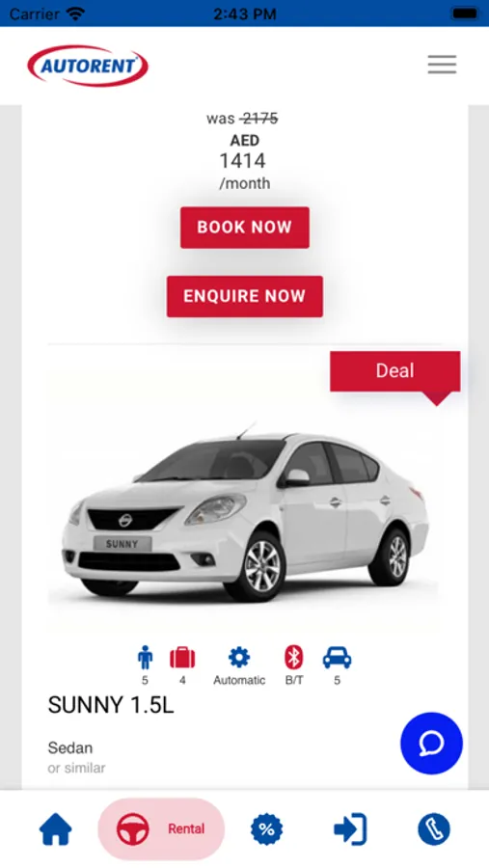Tap the Automatic transmission gear icon
489x868 pixels.
(239, 658)
